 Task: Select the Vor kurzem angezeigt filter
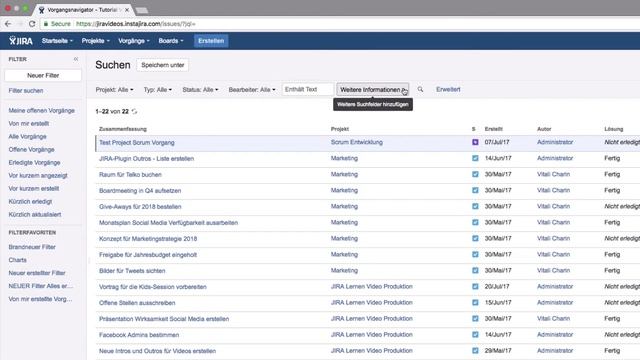click(38, 176)
